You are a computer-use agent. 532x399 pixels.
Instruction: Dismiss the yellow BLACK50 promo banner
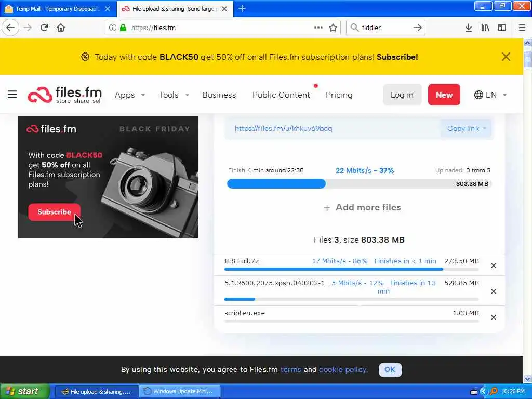point(506,57)
